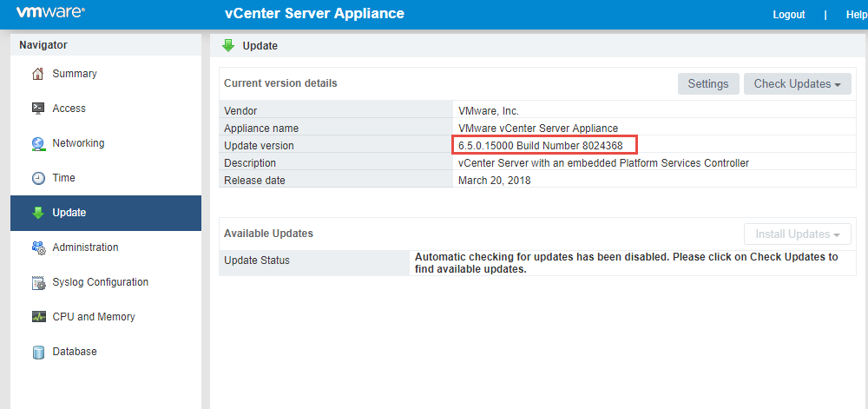Click the March 20, 2018 value
The width and height of the screenshot is (868, 409).
[x=495, y=181]
